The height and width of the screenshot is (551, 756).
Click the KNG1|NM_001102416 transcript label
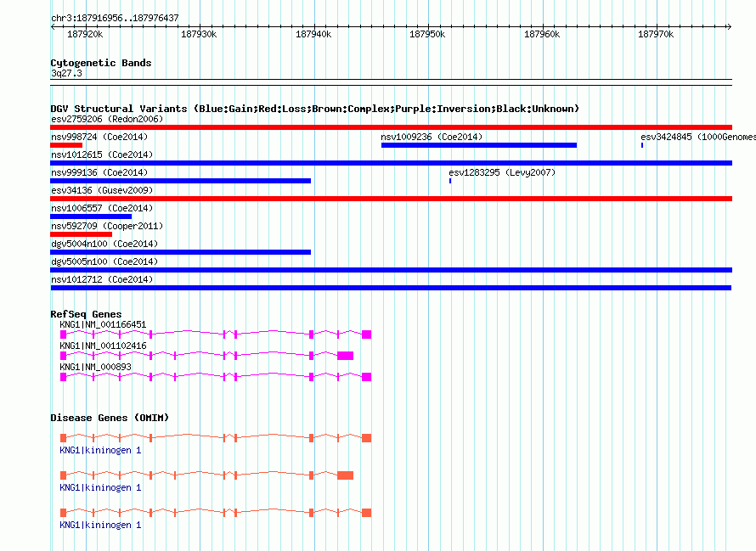[x=103, y=346]
